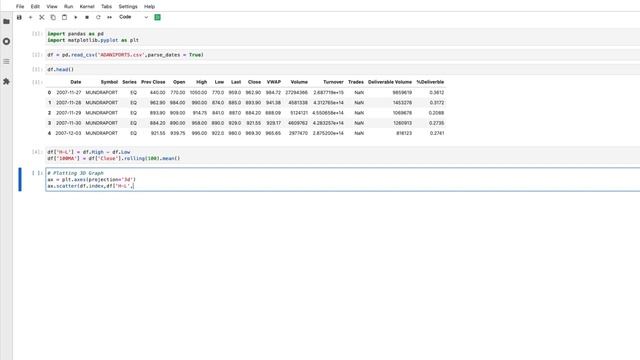Click the Series column header
The width and height of the screenshot is (640, 360).
point(129,82)
